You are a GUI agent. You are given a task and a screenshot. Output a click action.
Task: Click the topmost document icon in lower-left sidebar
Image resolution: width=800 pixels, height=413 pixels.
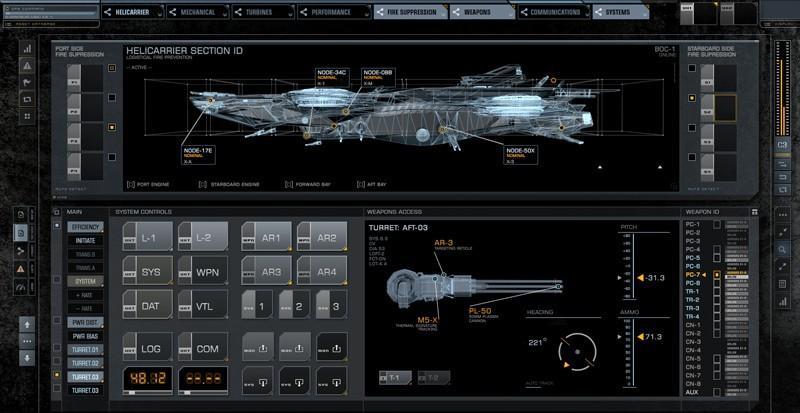tap(21, 215)
